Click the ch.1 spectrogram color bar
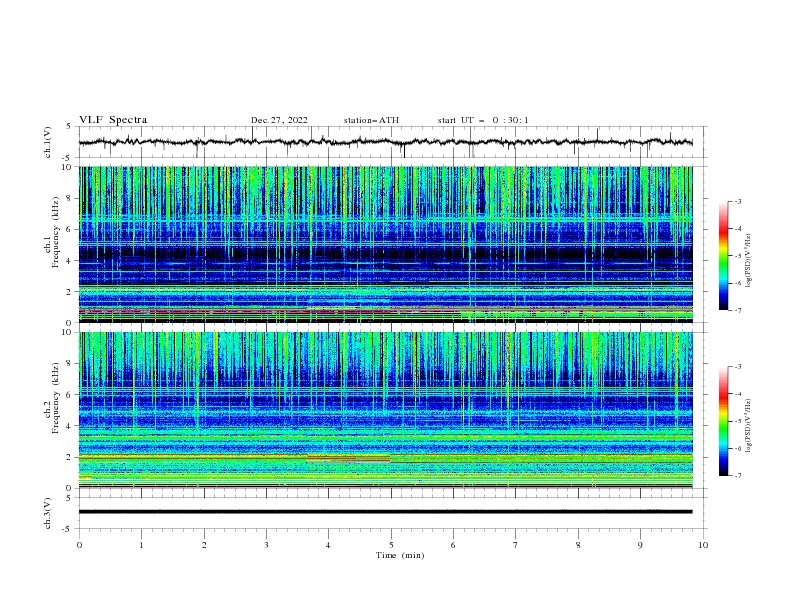 [723, 256]
